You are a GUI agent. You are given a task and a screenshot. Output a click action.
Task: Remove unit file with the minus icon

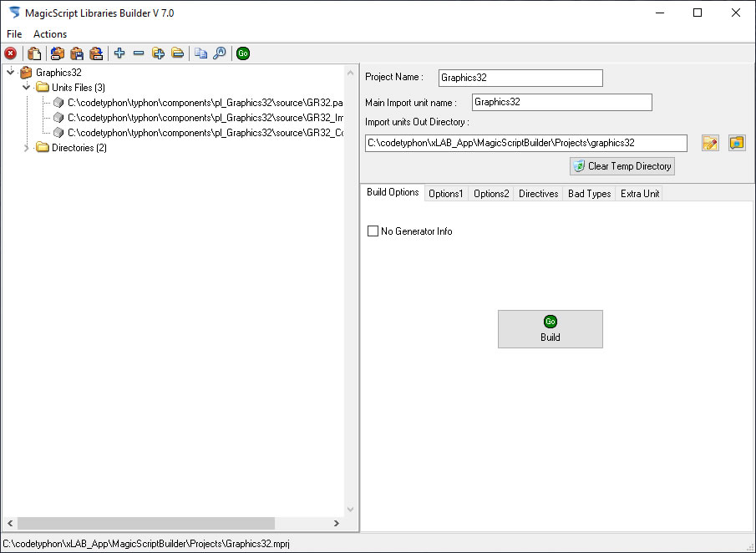pos(139,53)
